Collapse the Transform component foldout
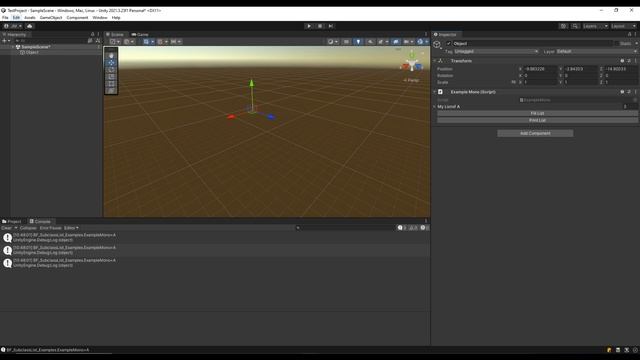This screenshot has width=640, height=360. [435, 61]
